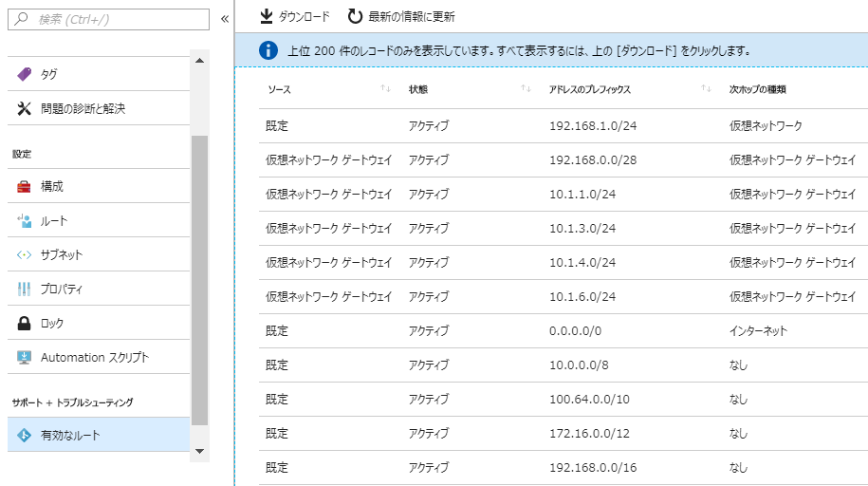The image size is (868, 486).
Task: Click 最新の情報に更新 to refresh
Action: (401, 17)
